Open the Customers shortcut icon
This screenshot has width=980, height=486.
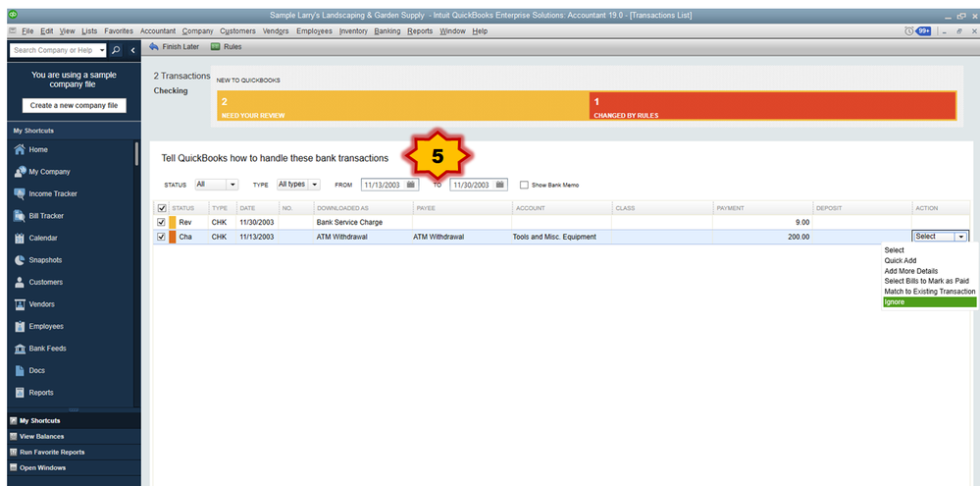20,282
